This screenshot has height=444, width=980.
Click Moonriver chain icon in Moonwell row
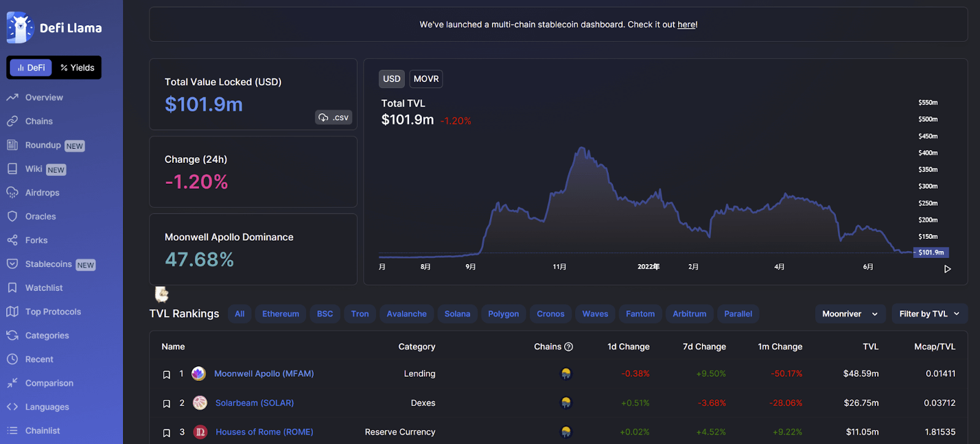point(566,374)
